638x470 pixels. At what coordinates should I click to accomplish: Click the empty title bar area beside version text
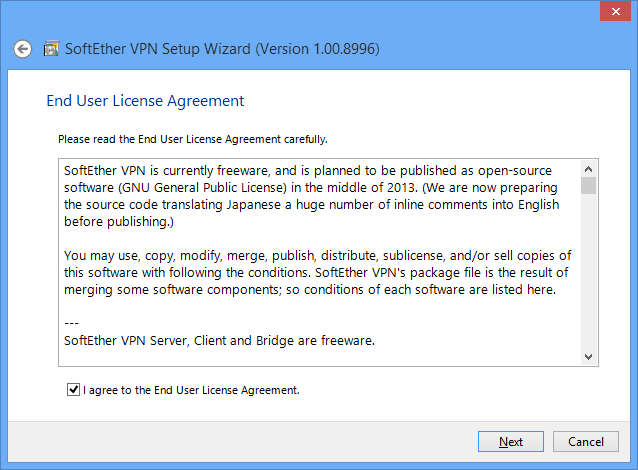tap(488, 49)
